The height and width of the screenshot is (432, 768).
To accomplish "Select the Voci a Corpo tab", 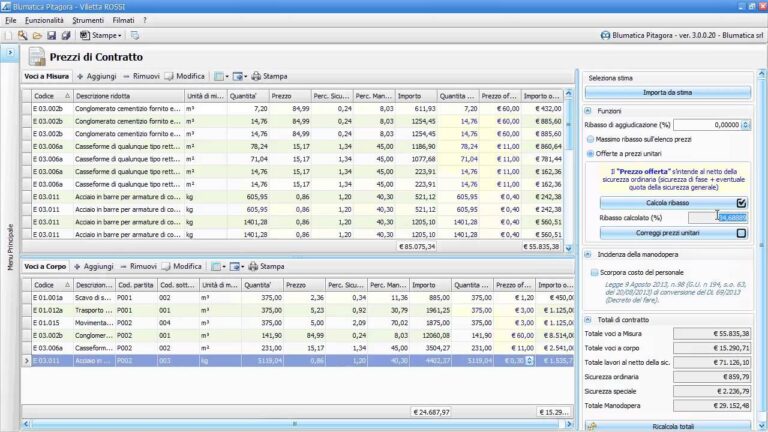I will click(45, 266).
